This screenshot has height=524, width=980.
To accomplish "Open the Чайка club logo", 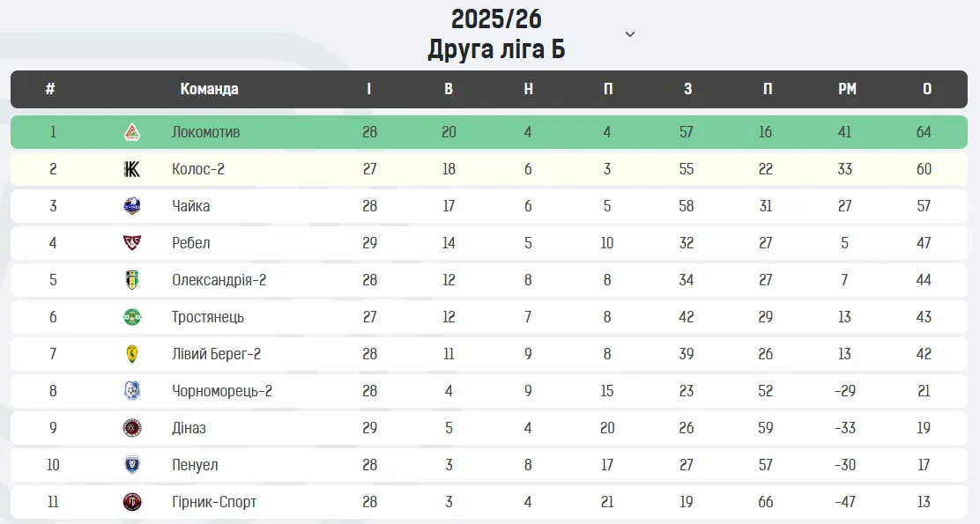I will click(x=132, y=205).
